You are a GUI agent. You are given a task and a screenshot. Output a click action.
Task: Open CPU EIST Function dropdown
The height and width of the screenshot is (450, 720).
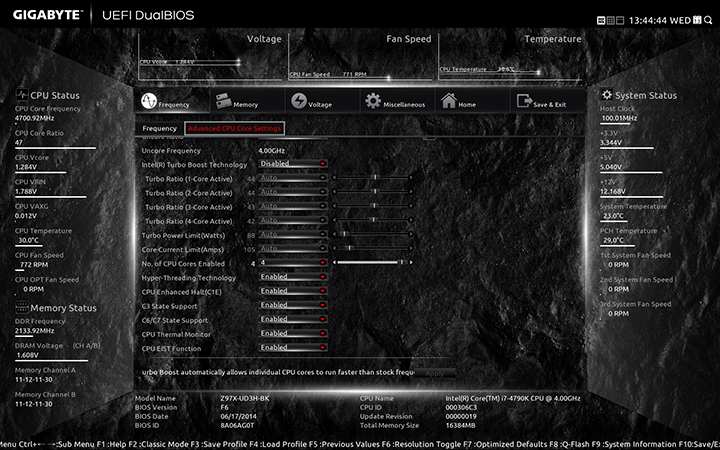point(293,348)
